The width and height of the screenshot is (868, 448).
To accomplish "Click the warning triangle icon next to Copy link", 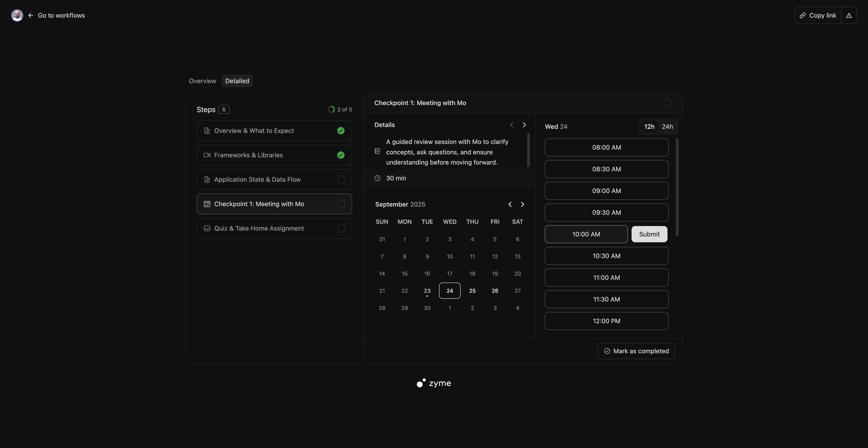I will (849, 16).
